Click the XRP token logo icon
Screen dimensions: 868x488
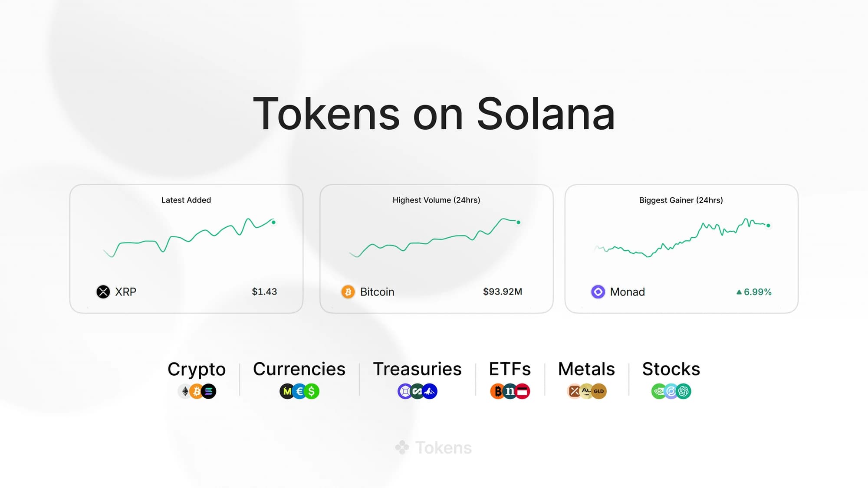pos(103,292)
